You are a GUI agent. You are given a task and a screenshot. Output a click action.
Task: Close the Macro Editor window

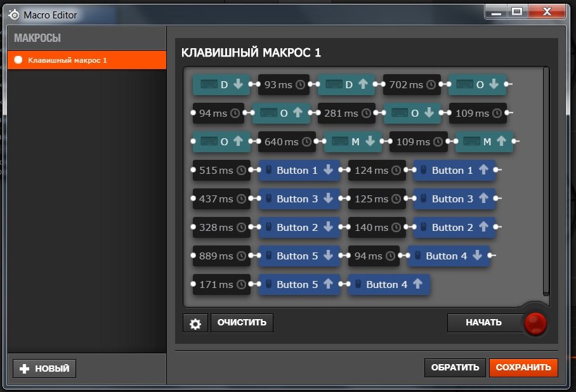coord(547,12)
